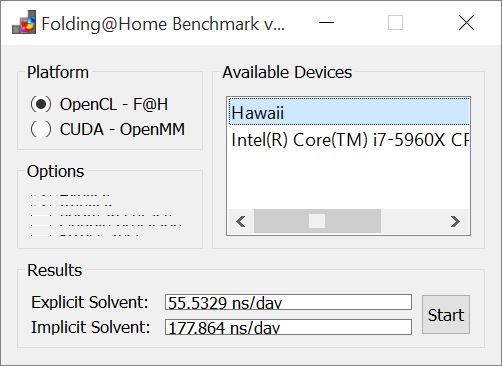Click the horizontal scrollbar thumb in device list
The image size is (502, 366).
317,221
